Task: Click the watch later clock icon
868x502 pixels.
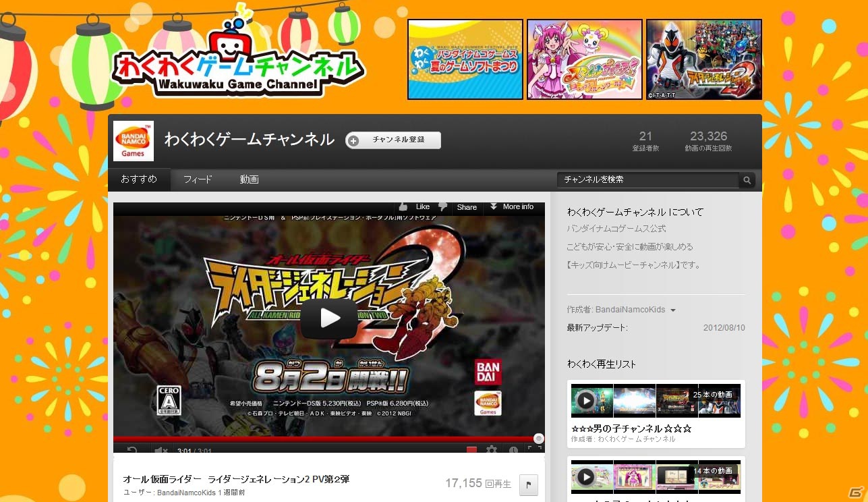Action: [x=514, y=449]
